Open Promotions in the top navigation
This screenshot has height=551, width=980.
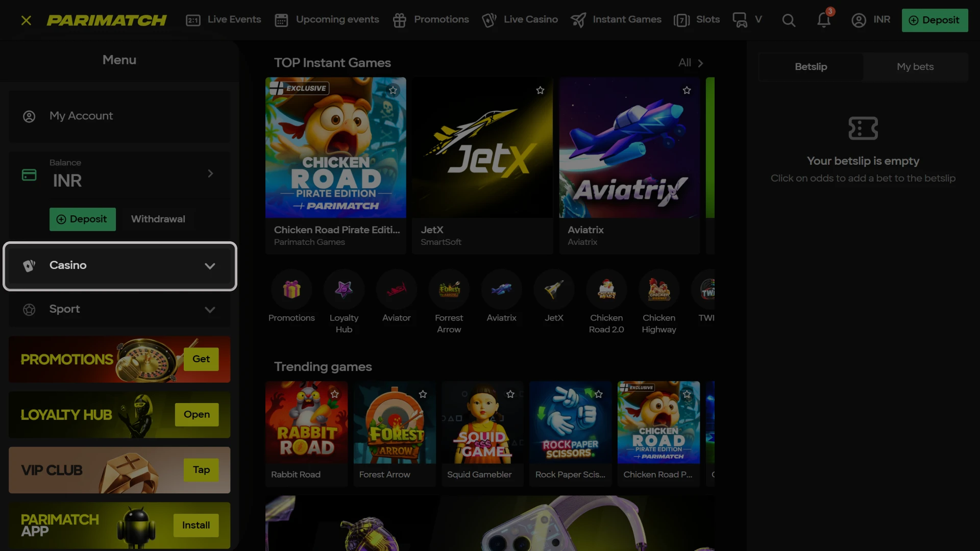431,20
